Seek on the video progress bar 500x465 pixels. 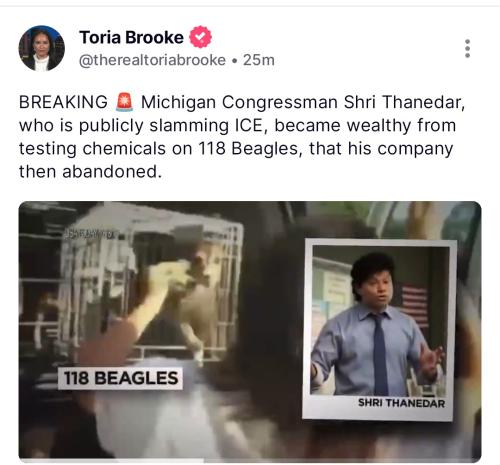[x=250, y=461]
